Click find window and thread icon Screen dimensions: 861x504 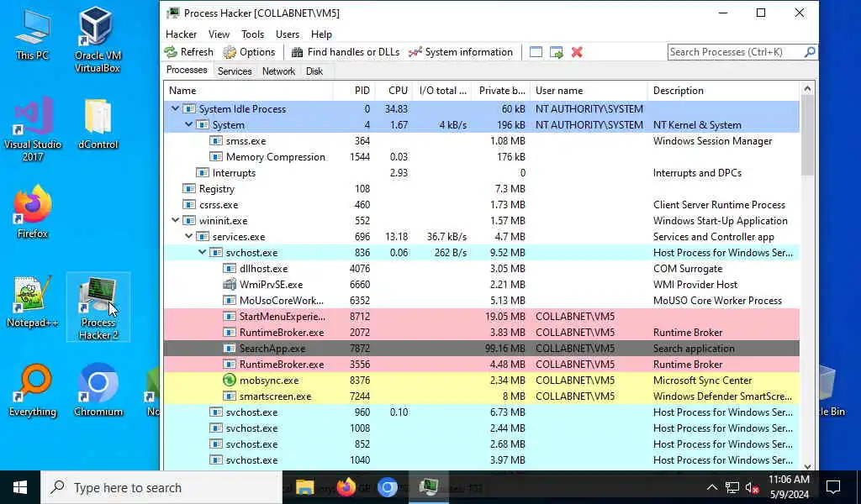pos(557,52)
